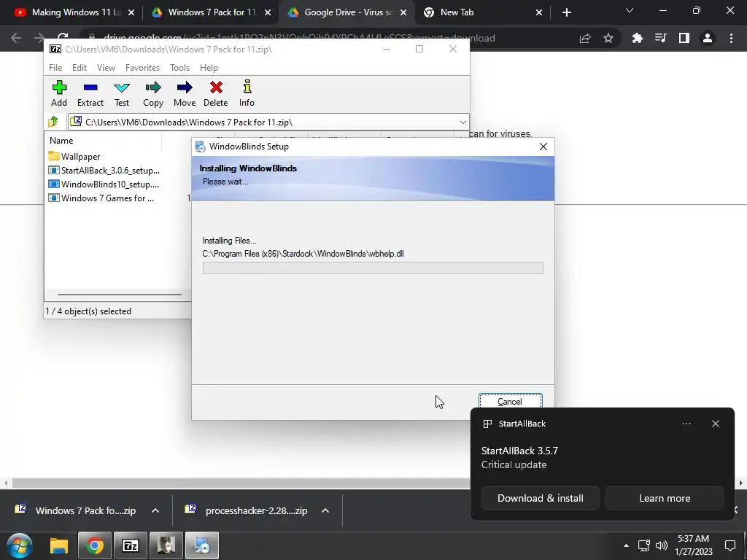Select Windows 7 Games for... file
The image size is (747, 560).
(101, 198)
